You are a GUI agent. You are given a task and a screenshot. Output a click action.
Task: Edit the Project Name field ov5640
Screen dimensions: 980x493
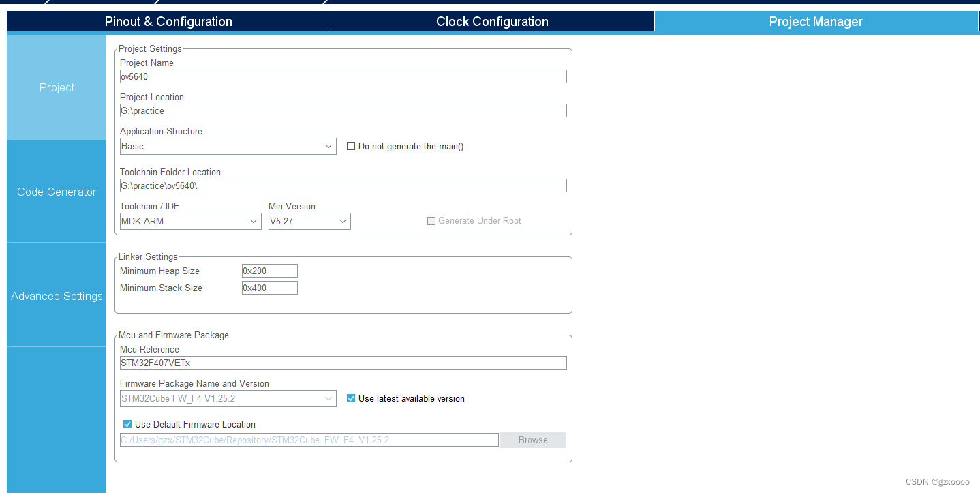[343, 76]
